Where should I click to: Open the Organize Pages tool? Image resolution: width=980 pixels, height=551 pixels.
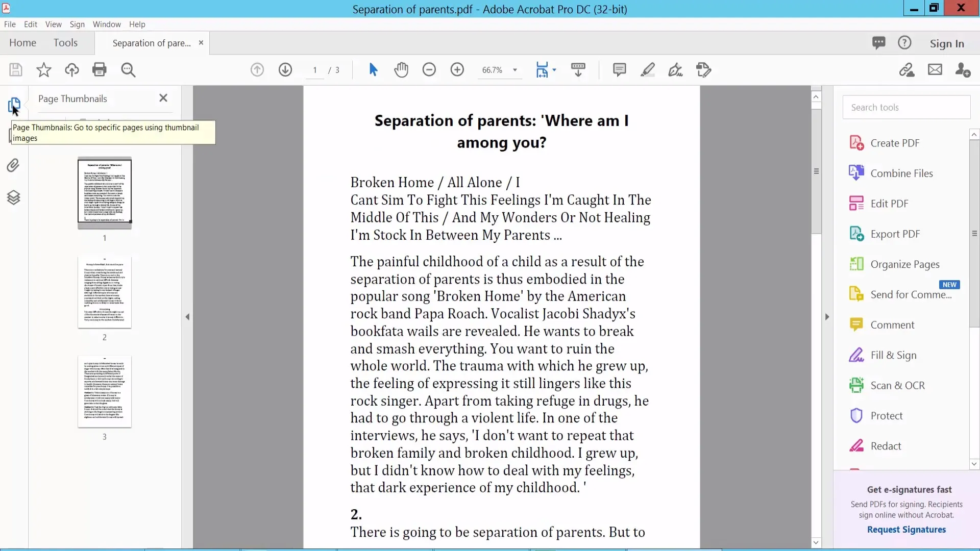[904, 264]
